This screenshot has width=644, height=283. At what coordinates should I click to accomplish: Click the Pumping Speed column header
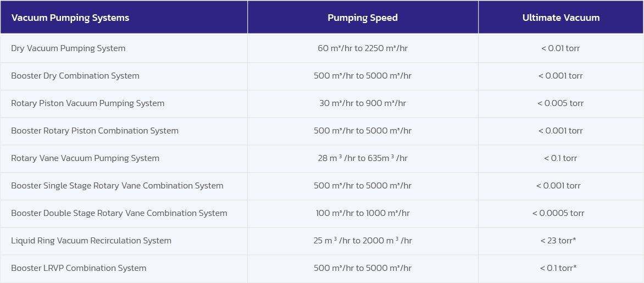click(x=363, y=18)
